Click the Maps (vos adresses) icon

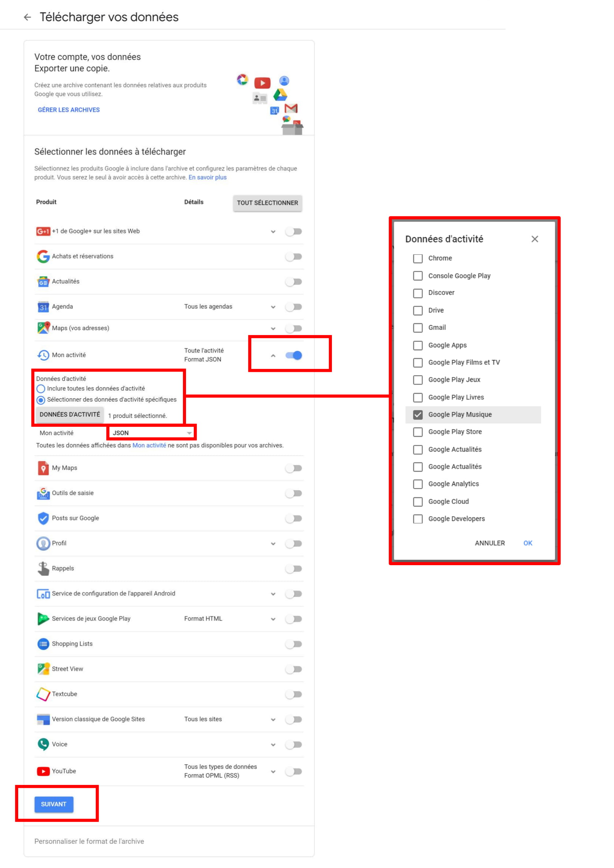43,328
